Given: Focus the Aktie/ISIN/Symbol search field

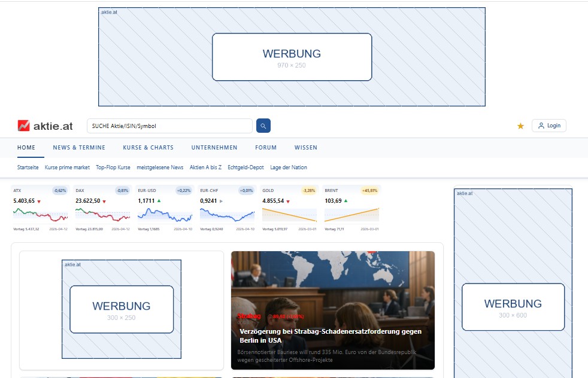Looking at the screenshot, I should tap(169, 126).
